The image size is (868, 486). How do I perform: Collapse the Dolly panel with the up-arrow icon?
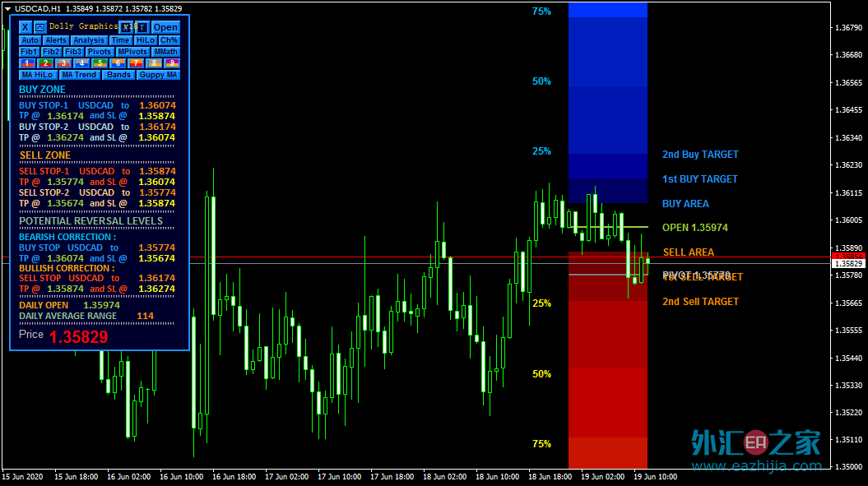pyautogui.click(x=39, y=27)
